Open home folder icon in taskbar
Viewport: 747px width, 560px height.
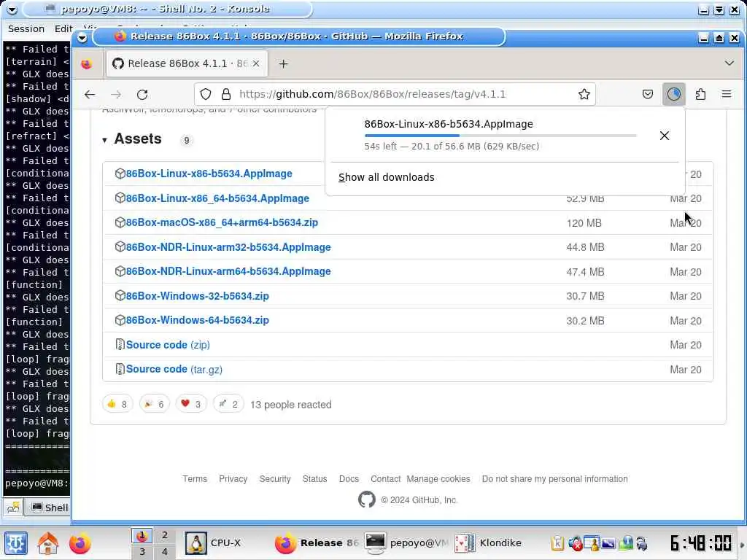pyautogui.click(x=48, y=542)
